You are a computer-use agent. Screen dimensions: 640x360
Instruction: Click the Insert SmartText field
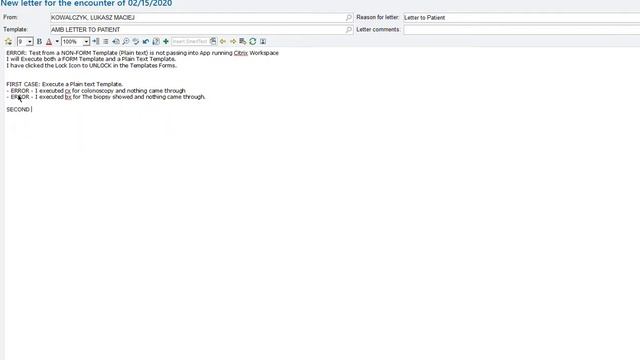coord(190,42)
